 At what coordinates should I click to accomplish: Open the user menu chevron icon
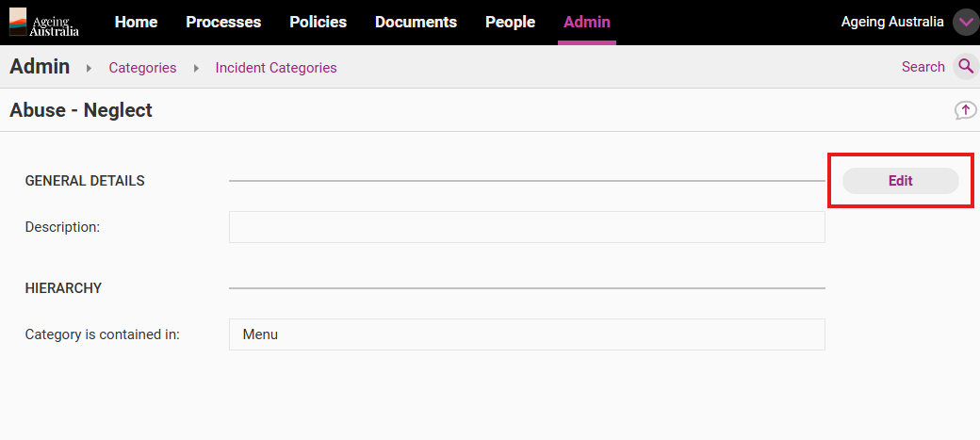965,23
